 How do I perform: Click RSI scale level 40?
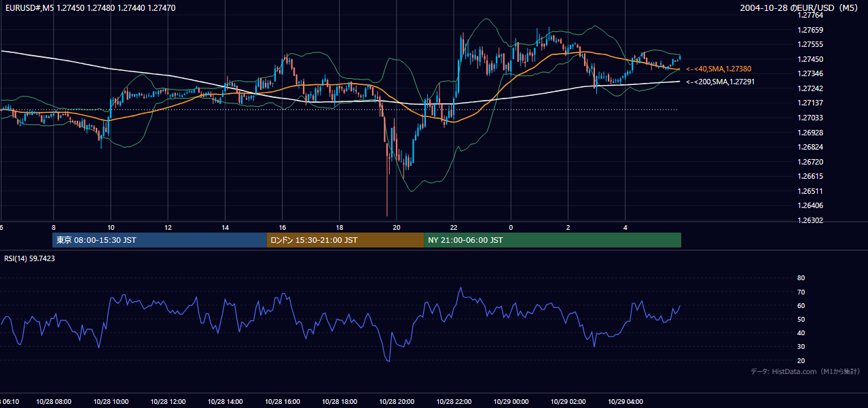tap(801, 333)
